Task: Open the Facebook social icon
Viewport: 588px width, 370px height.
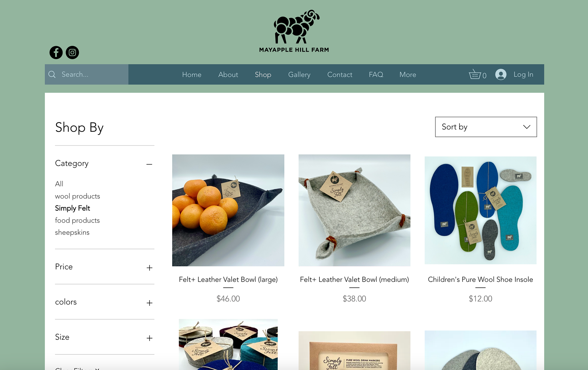Action: click(x=56, y=52)
